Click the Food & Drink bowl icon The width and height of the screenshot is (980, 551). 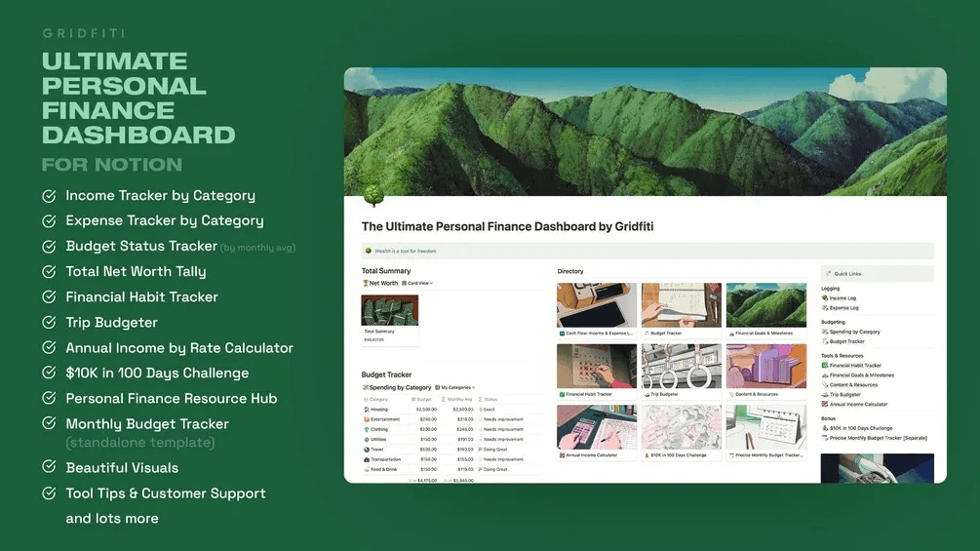pos(367,469)
